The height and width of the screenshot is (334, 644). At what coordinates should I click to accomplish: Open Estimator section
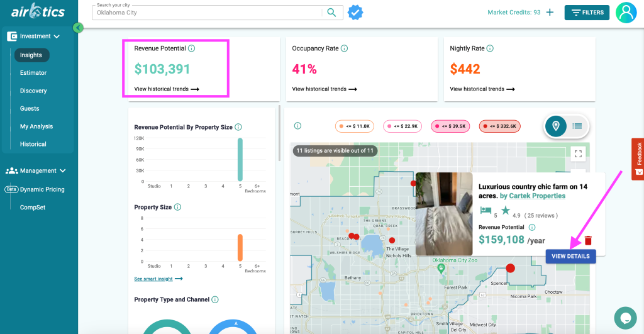(33, 73)
